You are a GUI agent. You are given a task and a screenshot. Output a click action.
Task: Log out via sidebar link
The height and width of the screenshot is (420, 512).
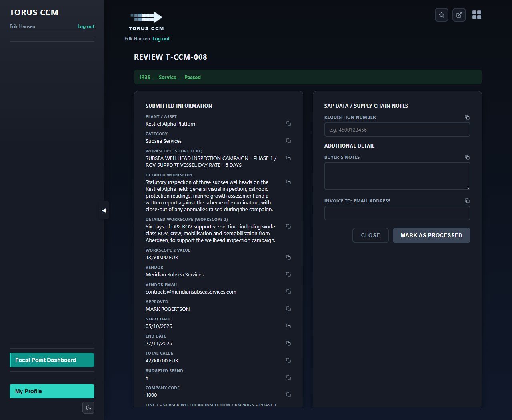(86, 26)
